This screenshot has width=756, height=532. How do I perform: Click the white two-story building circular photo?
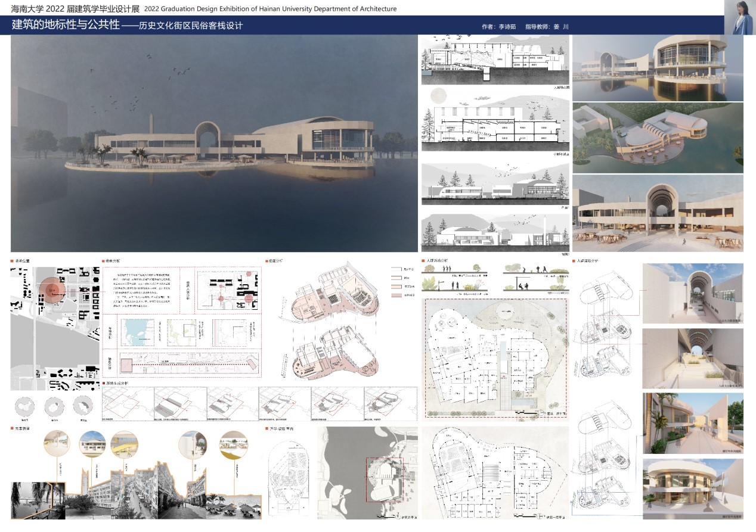coord(92,444)
